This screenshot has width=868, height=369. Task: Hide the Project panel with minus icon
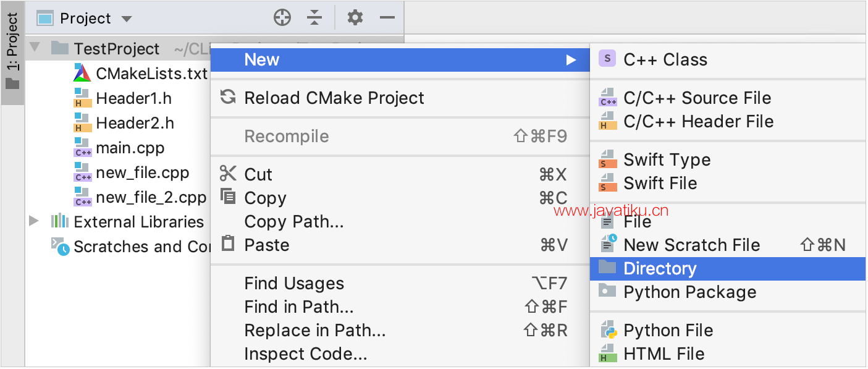click(x=387, y=18)
